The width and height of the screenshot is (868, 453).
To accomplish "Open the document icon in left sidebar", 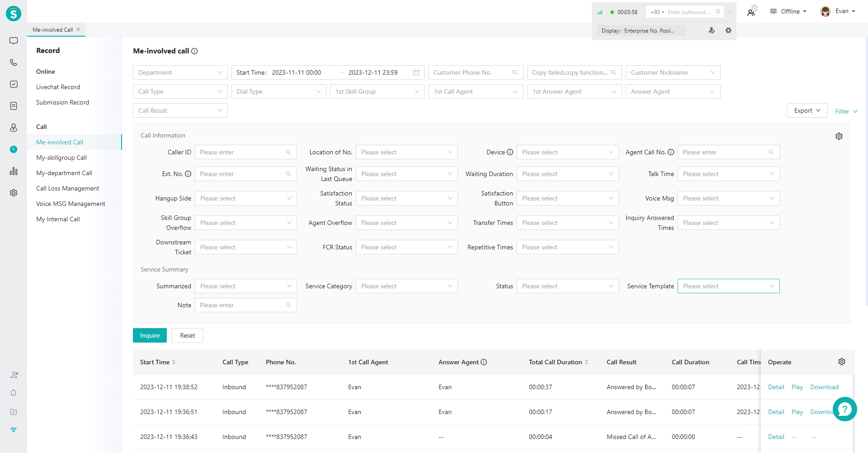I will tap(14, 106).
